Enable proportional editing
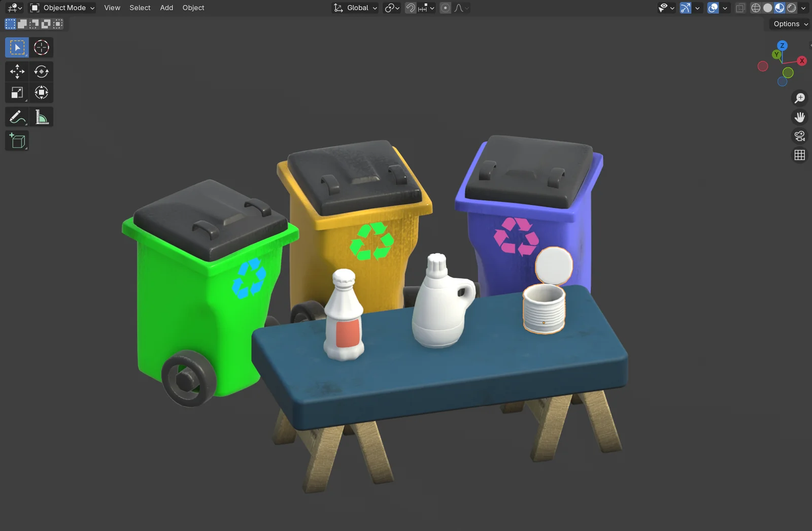 pos(445,8)
